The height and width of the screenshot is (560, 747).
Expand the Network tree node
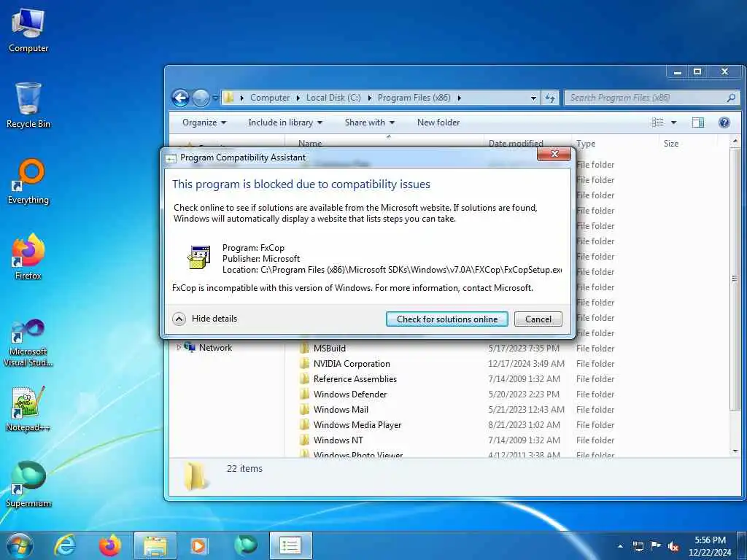pyautogui.click(x=179, y=348)
